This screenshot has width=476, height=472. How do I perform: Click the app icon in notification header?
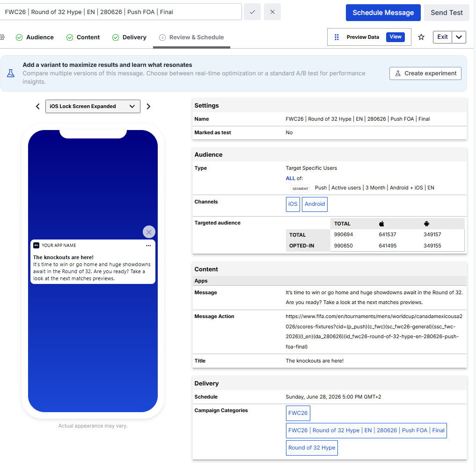point(36,246)
